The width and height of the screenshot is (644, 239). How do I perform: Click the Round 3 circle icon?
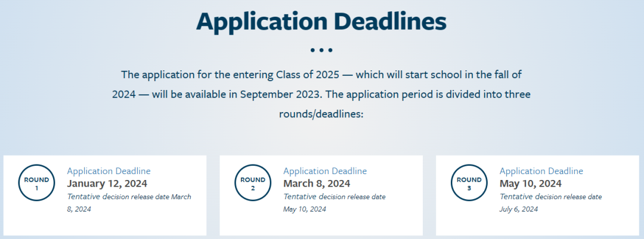click(x=469, y=183)
